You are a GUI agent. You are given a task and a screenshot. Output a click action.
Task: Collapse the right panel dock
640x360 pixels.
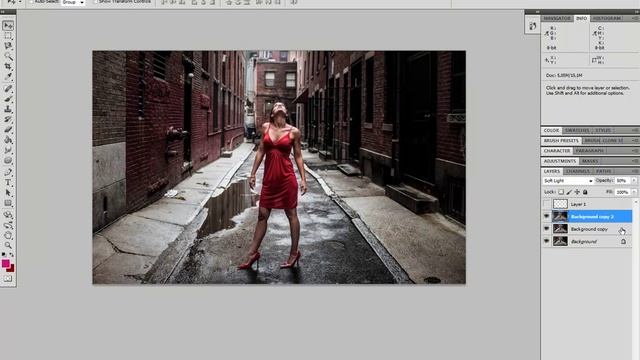pos(636,12)
